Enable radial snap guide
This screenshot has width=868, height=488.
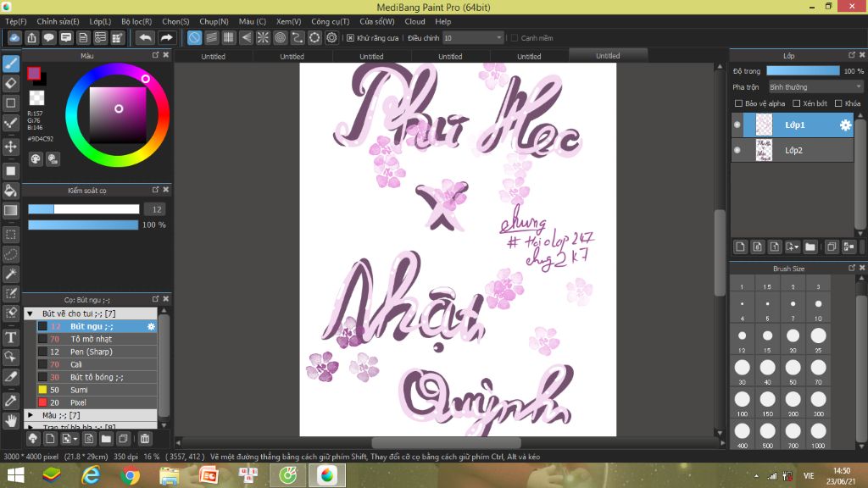point(263,37)
